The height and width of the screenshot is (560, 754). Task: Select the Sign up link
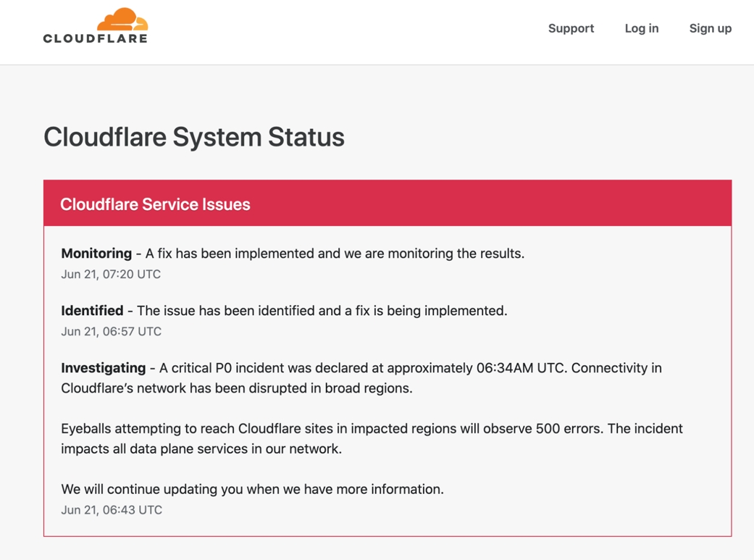pos(711,28)
